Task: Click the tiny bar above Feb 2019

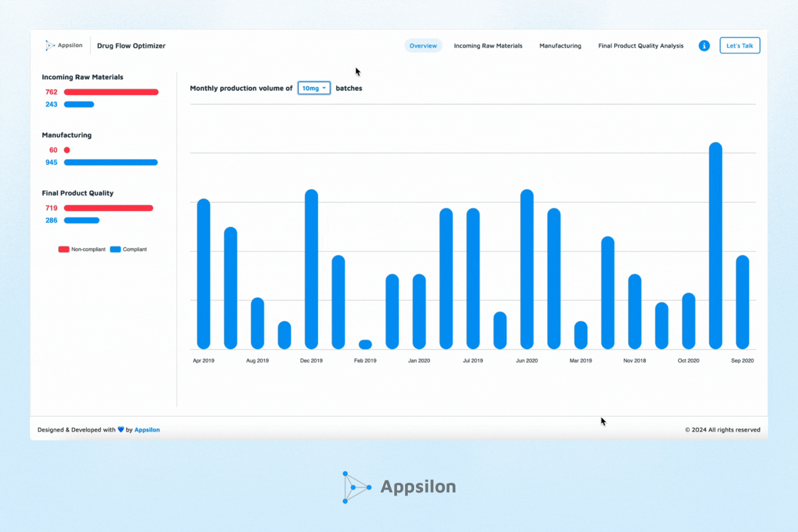Action: [365, 344]
